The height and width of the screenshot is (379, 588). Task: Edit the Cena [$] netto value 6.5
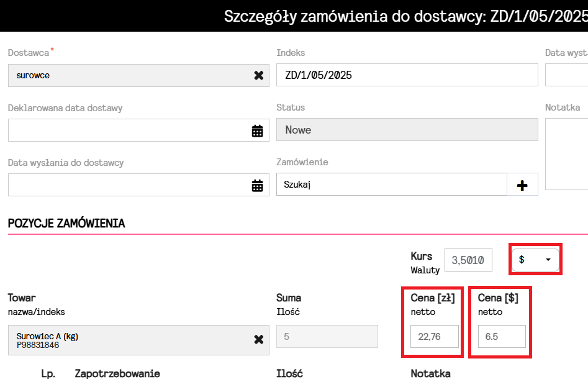(501, 337)
